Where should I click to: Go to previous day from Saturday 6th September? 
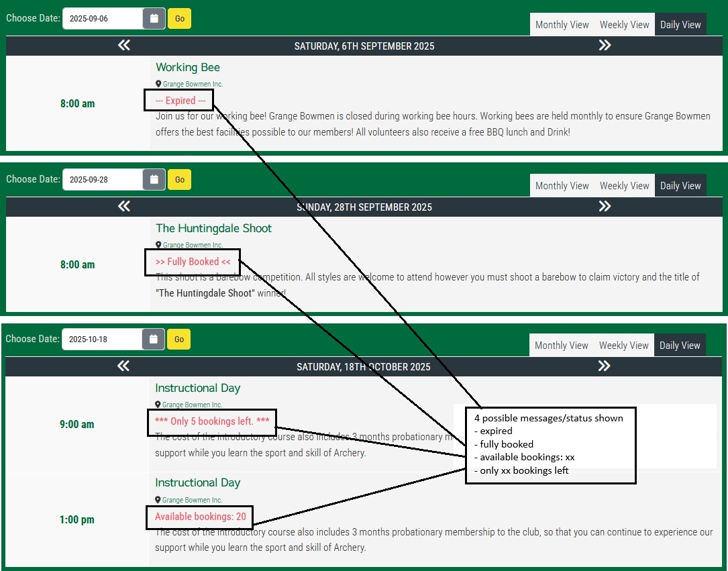124,46
